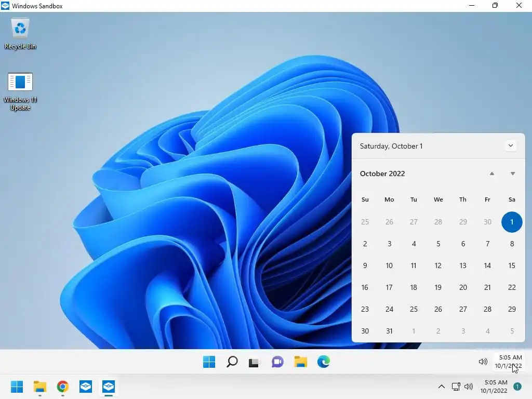Image resolution: width=532 pixels, height=399 pixels.
Task: Select October 12 in the calendar
Action: coord(438,265)
